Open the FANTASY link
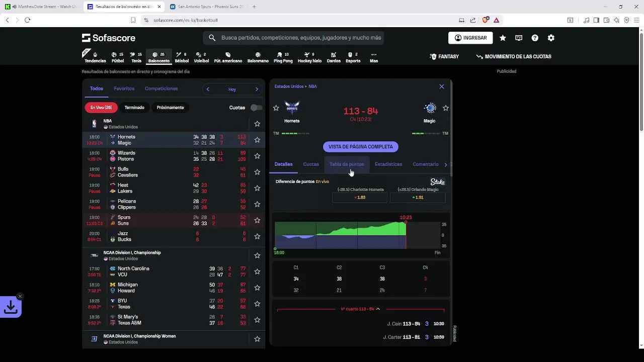644x362 pixels. (x=444, y=57)
